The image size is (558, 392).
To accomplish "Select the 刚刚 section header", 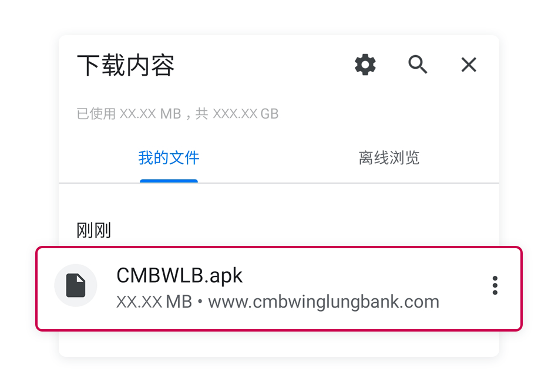I will click(94, 230).
